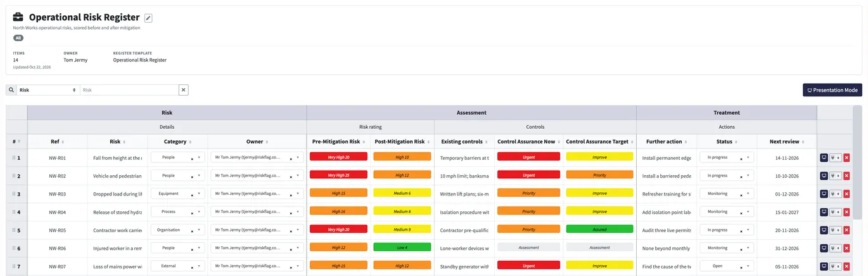
Task: Click 'Loss of mains power' risk cell
Action: pos(117,266)
